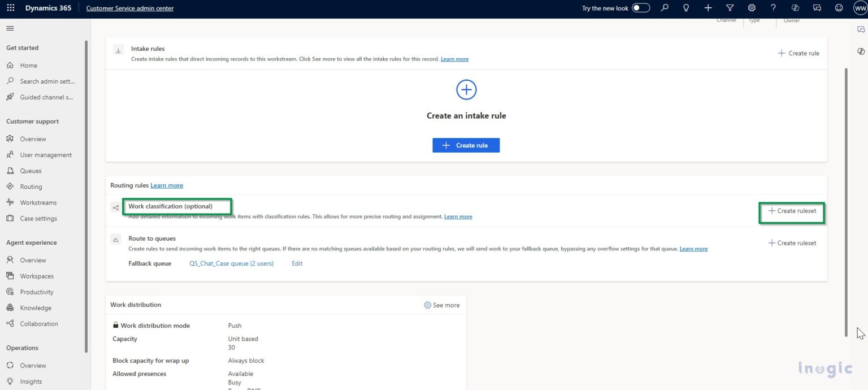Collapse the left navigation hamburger menu

point(10,28)
